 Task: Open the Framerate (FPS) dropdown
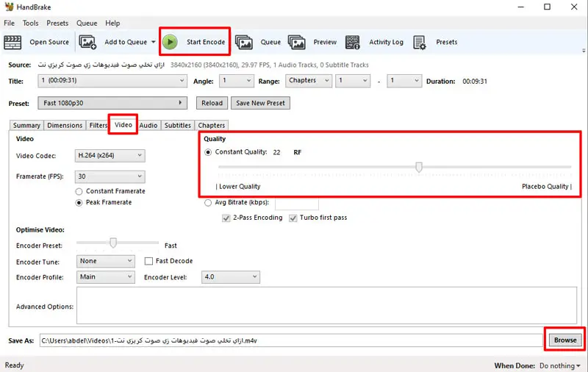110,176
